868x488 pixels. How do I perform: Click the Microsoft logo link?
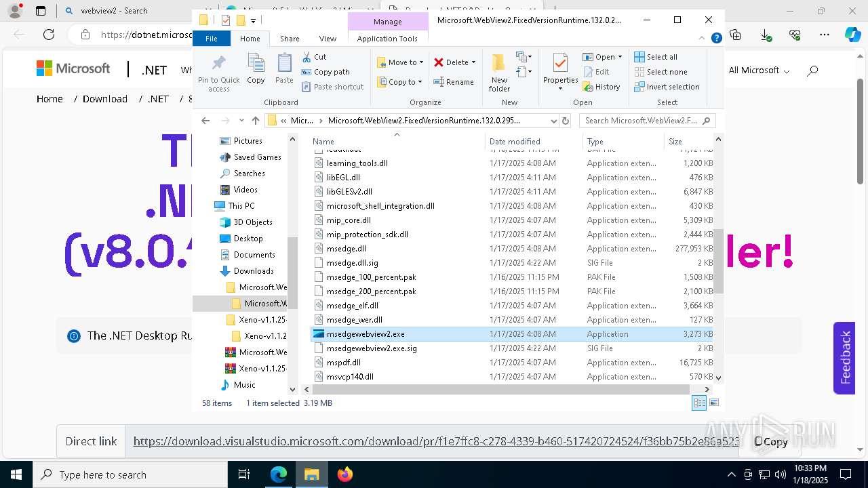pyautogui.click(x=73, y=68)
